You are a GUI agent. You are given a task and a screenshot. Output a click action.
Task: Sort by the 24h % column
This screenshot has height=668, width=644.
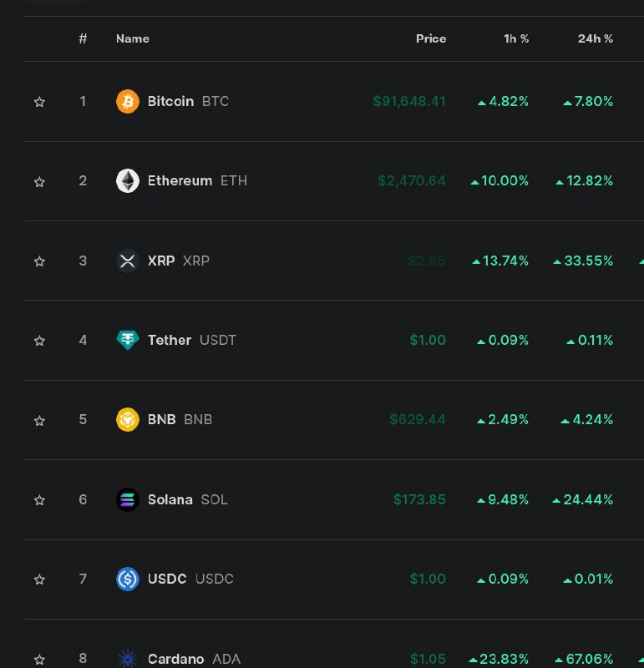click(x=595, y=38)
